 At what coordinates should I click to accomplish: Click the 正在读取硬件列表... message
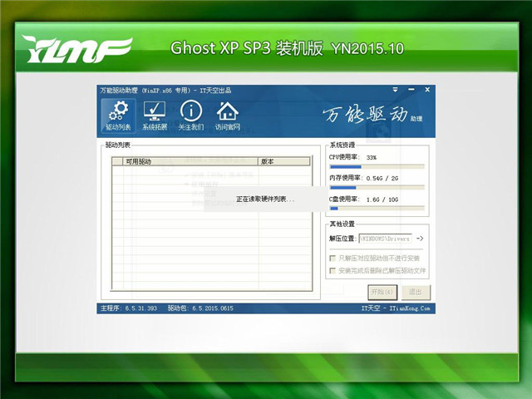(265, 199)
